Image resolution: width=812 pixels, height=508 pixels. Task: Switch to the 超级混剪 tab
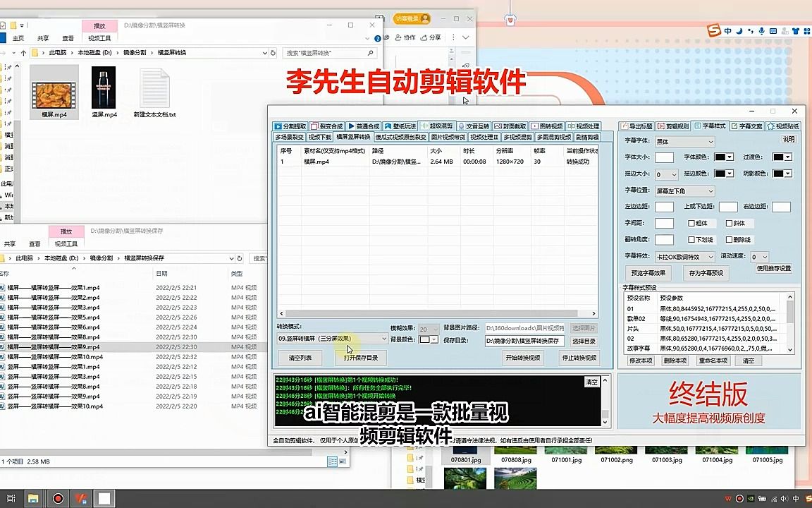pos(438,126)
